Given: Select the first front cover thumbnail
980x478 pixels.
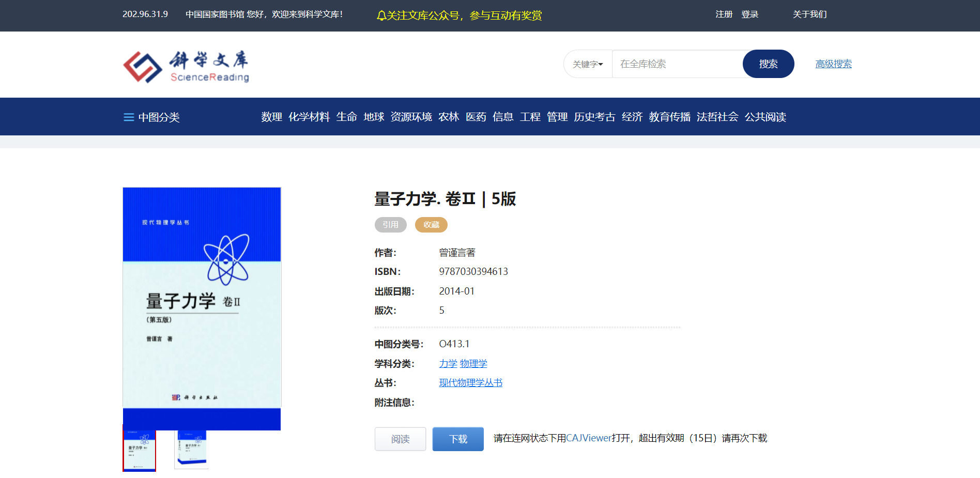Looking at the screenshot, I should pyautogui.click(x=139, y=450).
